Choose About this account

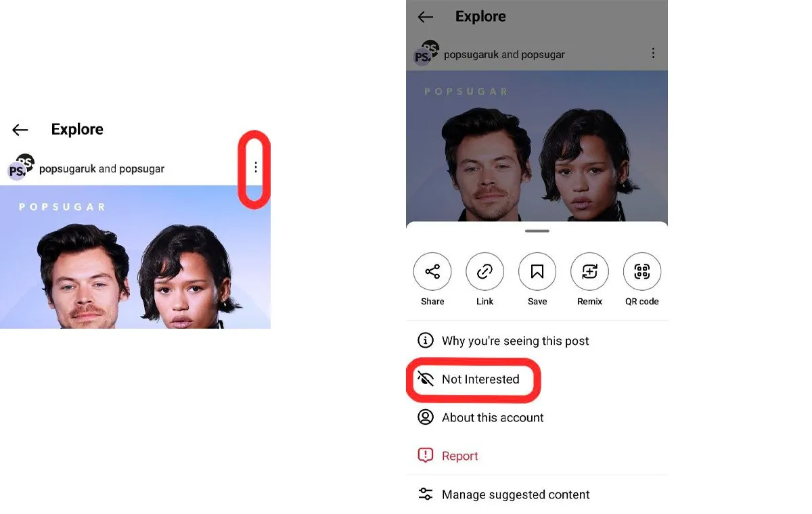492,418
